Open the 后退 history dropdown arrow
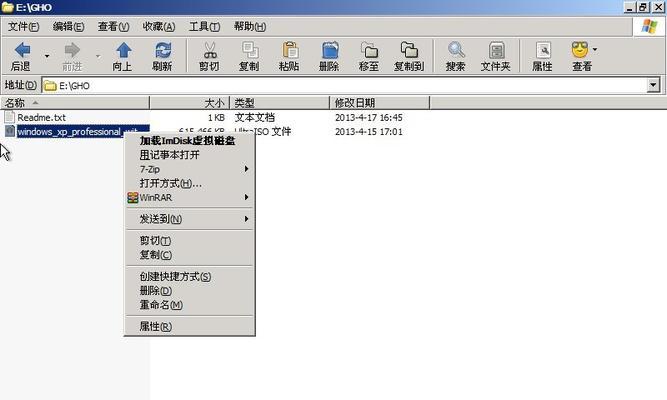The image size is (667, 400). click(x=47, y=56)
